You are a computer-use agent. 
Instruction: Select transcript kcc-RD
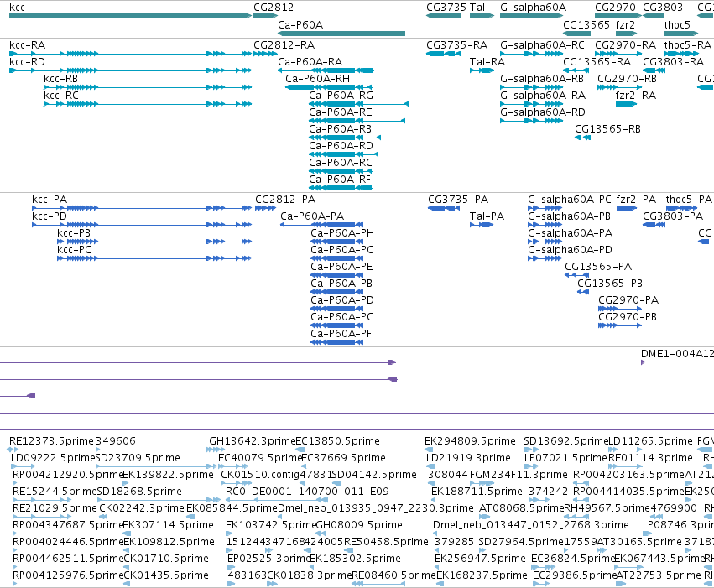(x=28, y=62)
